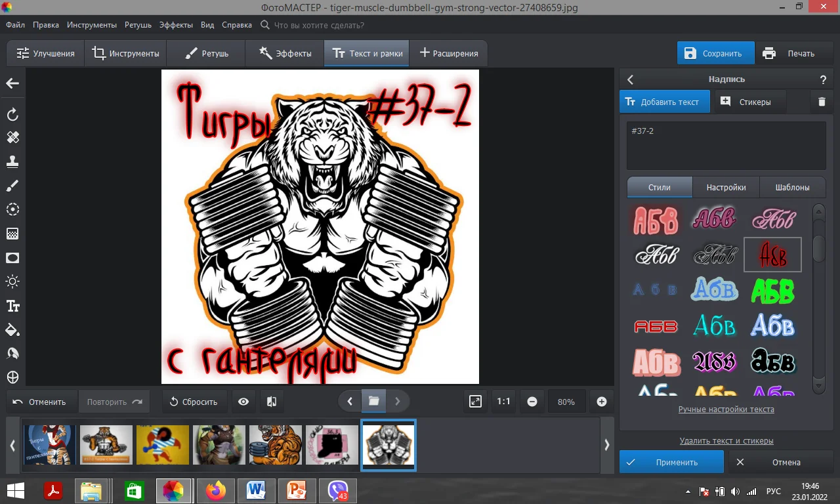Collapse the Надпись panel with back chevron

click(x=631, y=79)
